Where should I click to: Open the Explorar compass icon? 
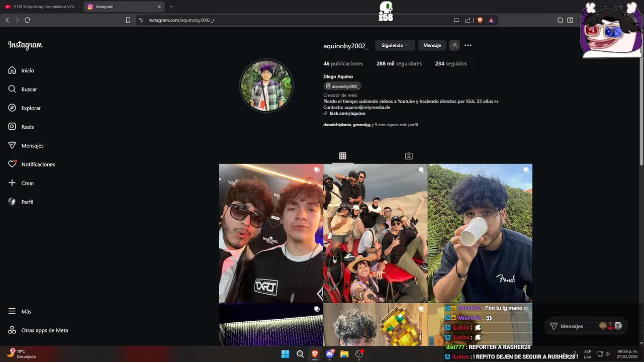coord(12,108)
